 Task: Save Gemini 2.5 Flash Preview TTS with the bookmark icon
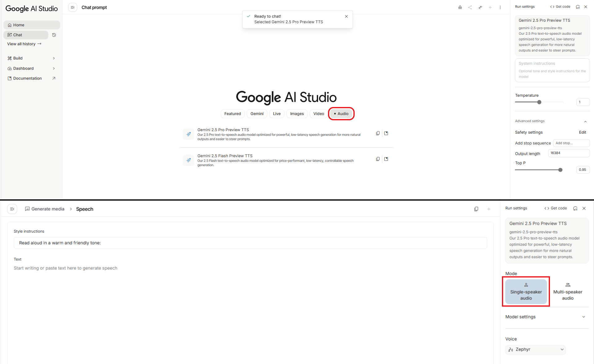point(386,159)
